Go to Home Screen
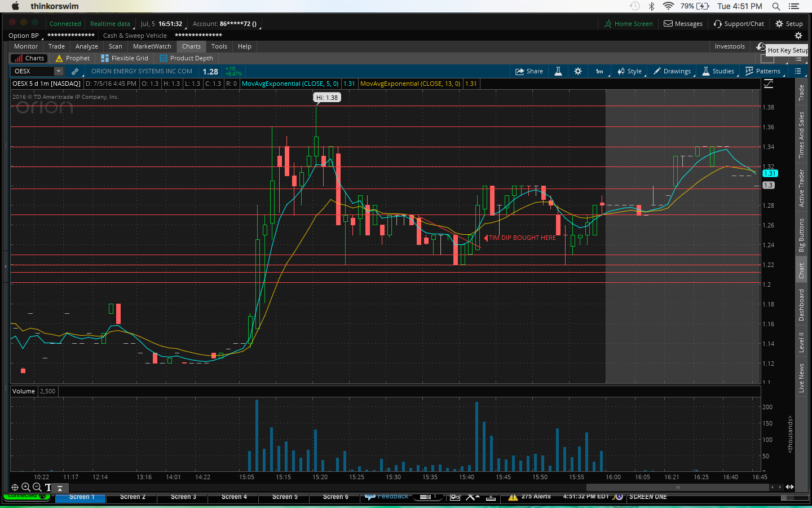 [x=628, y=24]
